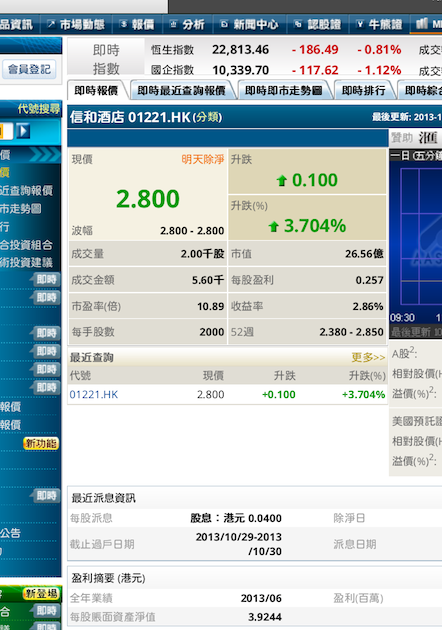This screenshot has height=630, width=442.
Task: Open the five-minute intraday chart thumbnail
Action: point(415,243)
